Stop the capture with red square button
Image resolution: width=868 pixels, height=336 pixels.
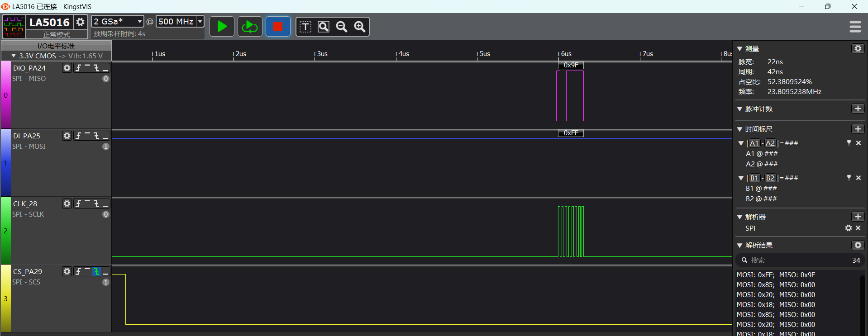pos(277,27)
